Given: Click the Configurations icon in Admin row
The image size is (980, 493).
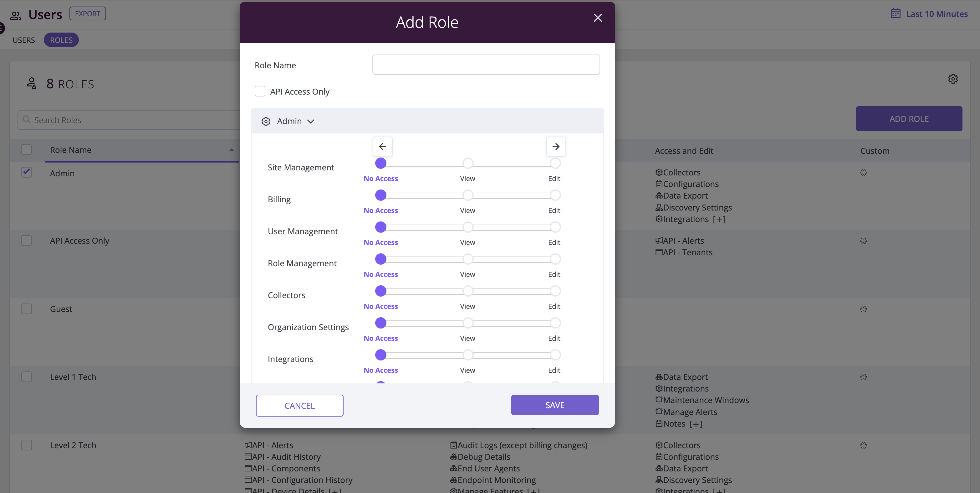Looking at the screenshot, I should click(x=659, y=184).
